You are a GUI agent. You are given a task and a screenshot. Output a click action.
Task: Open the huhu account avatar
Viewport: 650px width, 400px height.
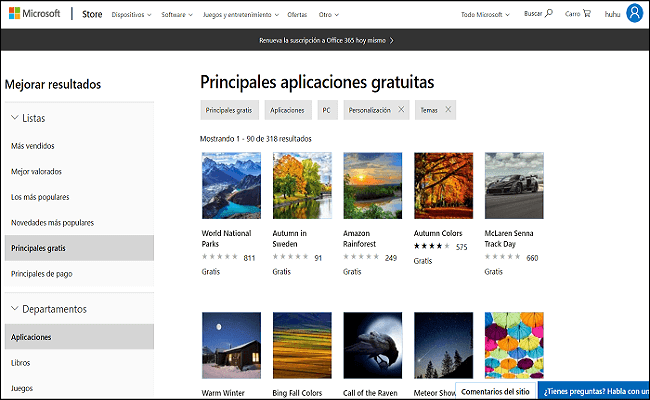tap(634, 13)
